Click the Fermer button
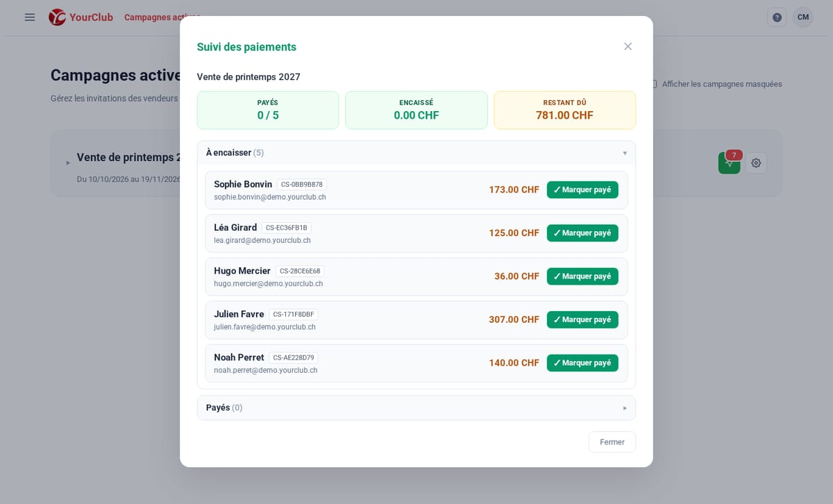This screenshot has width=833, height=504. [612, 442]
